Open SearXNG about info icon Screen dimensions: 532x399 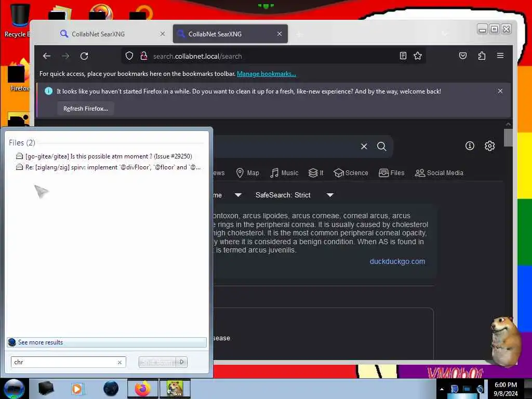[x=470, y=146]
